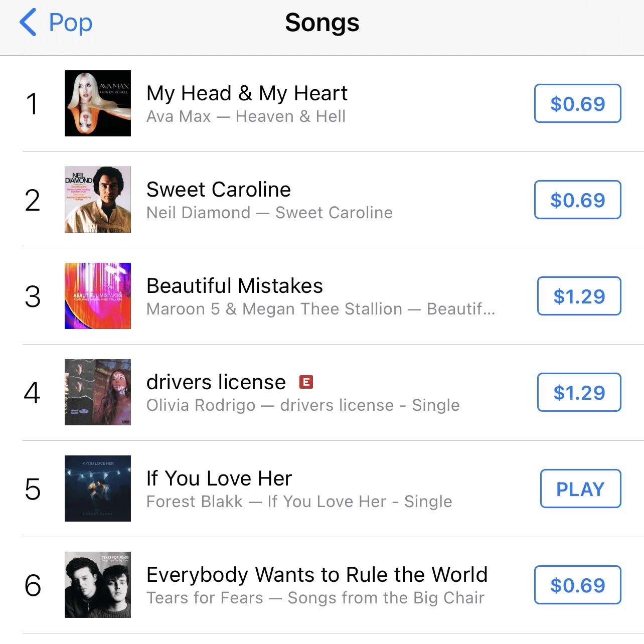The image size is (644, 644).
Task: Purchase drivers license for $1.29
Action: point(578,392)
